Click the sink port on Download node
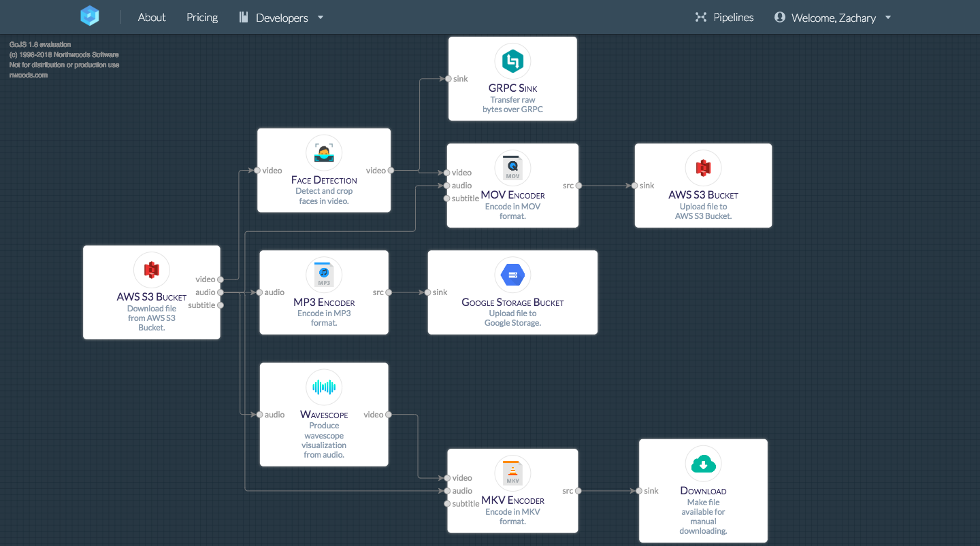This screenshot has width=980, height=546. [638, 491]
